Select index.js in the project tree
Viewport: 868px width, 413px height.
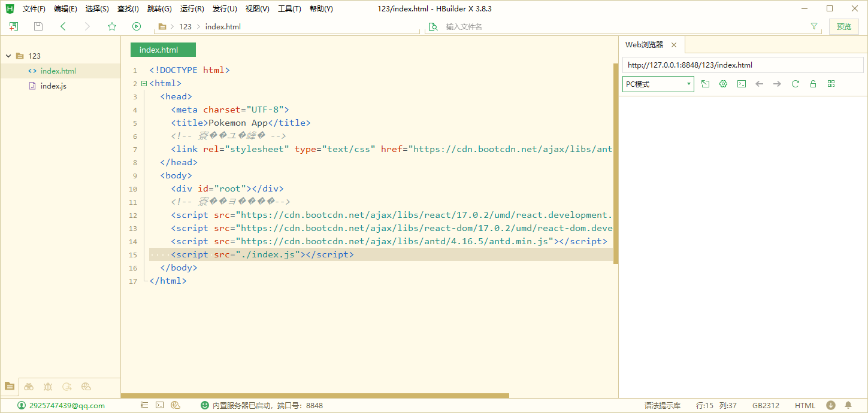tap(53, 86)
